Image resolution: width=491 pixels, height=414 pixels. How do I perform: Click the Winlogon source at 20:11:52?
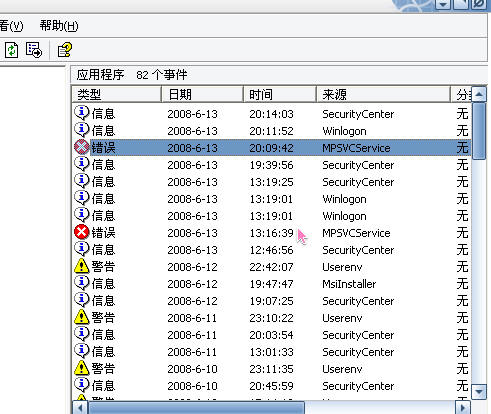(x=344, y=131)
